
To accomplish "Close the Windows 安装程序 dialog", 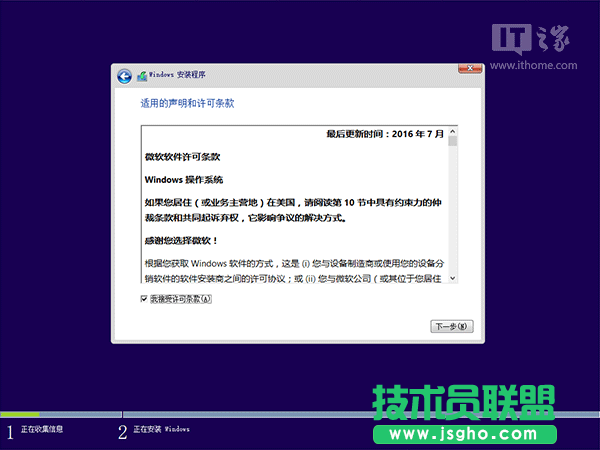I will tap(470, 68).
